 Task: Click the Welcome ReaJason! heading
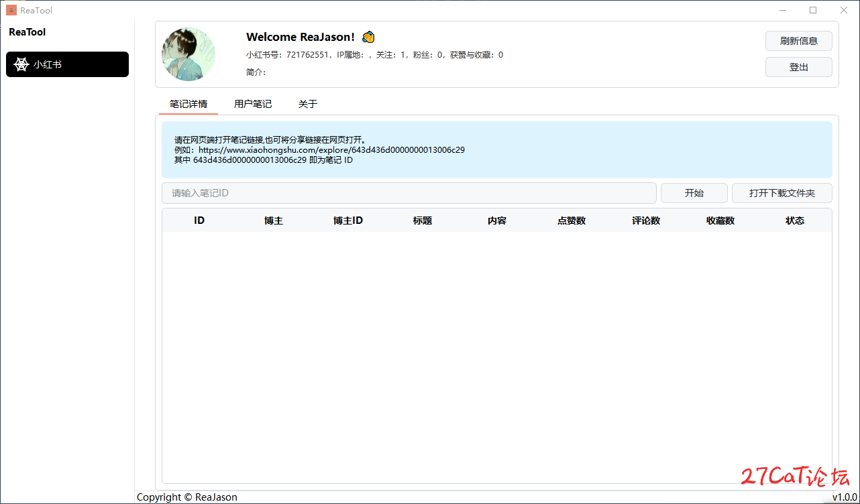pyautogui.click(x=301, y=37)
